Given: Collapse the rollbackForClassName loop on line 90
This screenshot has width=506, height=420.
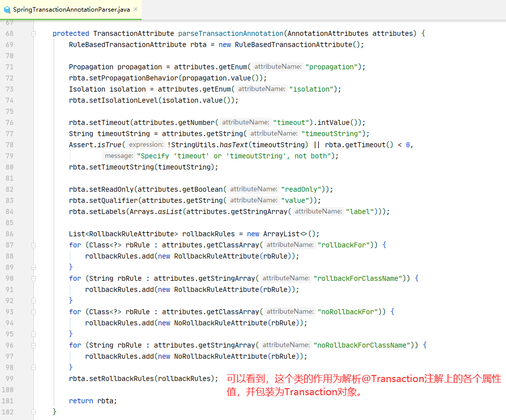Looking at the screenshot, I should pos(33,278).
